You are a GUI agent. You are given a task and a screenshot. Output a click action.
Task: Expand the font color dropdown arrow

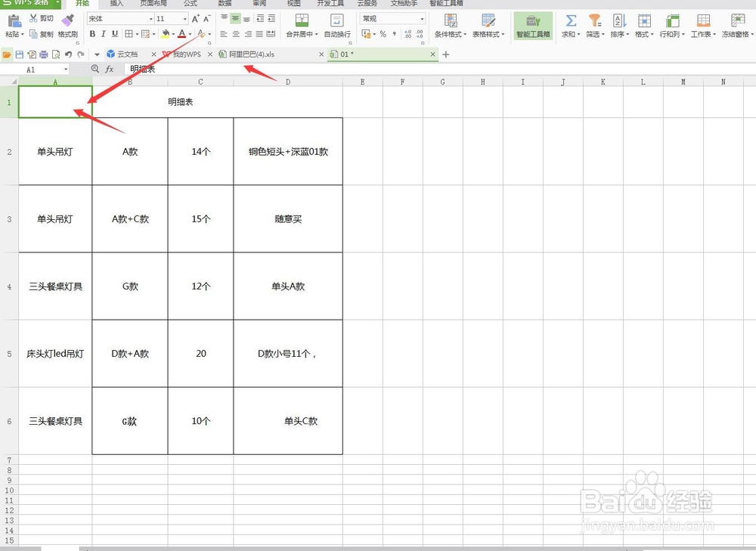pyautogui.click(x=191, y=33)
